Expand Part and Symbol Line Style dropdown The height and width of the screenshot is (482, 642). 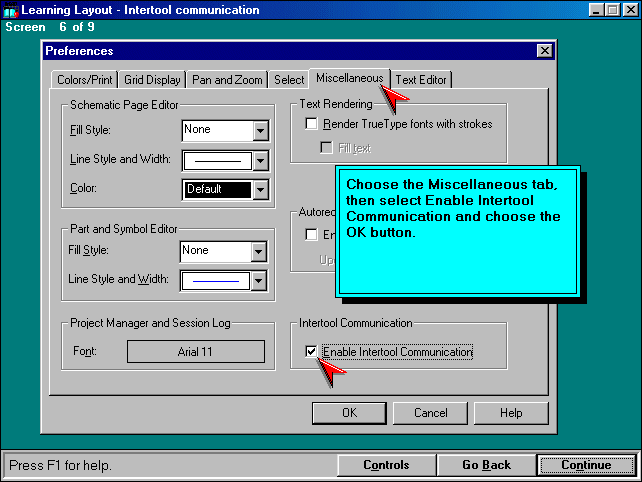258,281
